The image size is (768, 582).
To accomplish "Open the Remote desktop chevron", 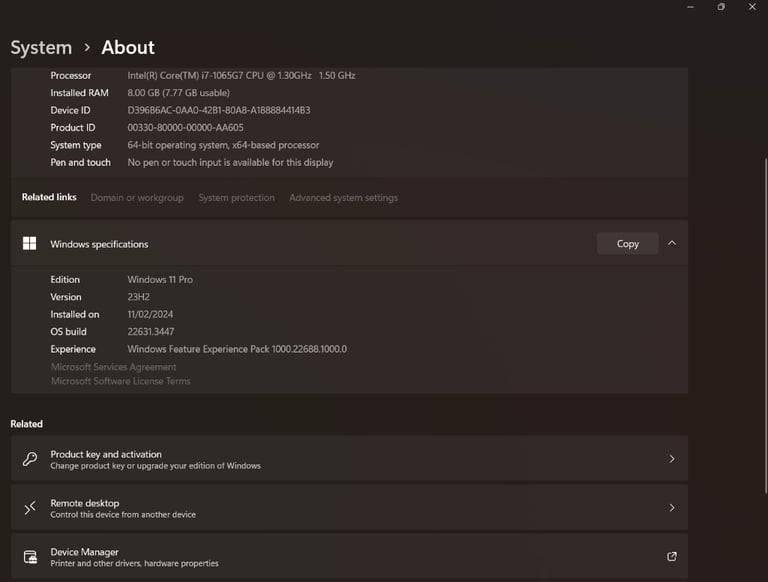I will click(672, 508).
